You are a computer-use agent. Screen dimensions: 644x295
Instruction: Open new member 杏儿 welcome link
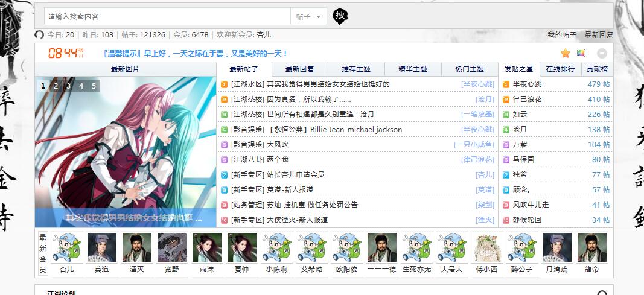tap(264, 35)
